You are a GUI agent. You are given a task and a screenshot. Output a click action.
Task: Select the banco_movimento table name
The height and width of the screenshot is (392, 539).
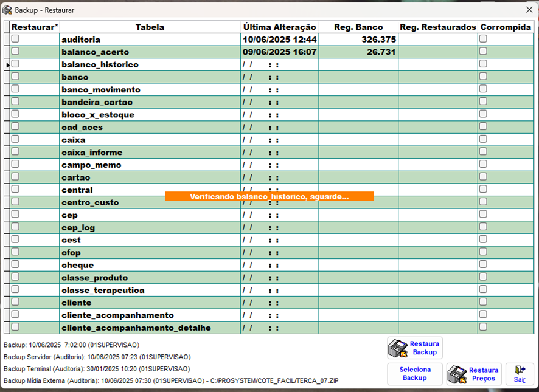[101, 90]
